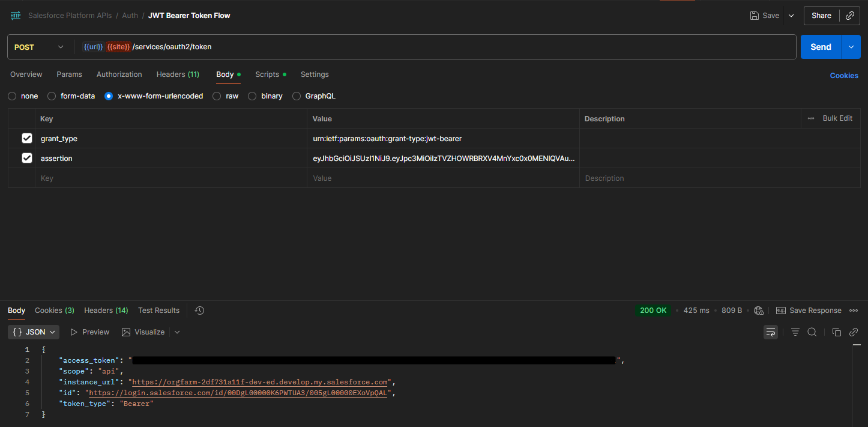The width and height of the screenshot is (868, 427).
Task: Open table options ellipsis beside Bulk Edit
Action: [811, 118]
